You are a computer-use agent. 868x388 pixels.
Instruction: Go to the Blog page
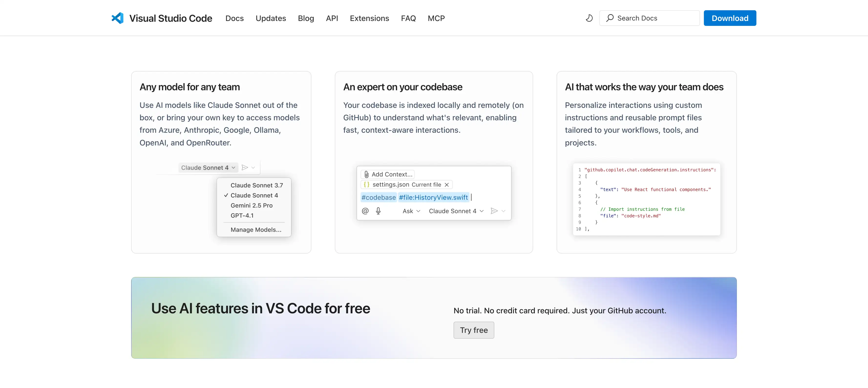[x=306, y=18]
